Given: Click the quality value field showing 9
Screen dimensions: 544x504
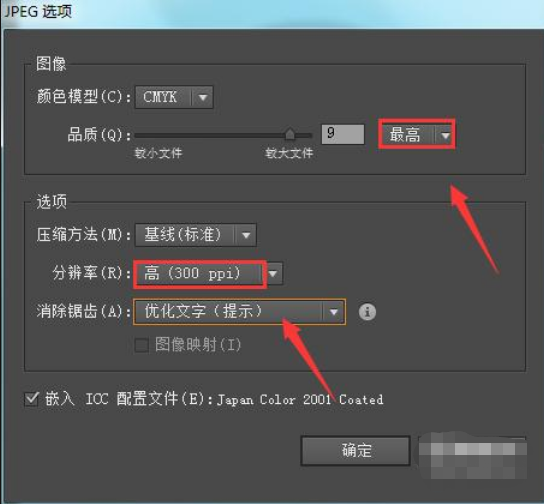Looking at the screenshot, I should coord(343,134).
